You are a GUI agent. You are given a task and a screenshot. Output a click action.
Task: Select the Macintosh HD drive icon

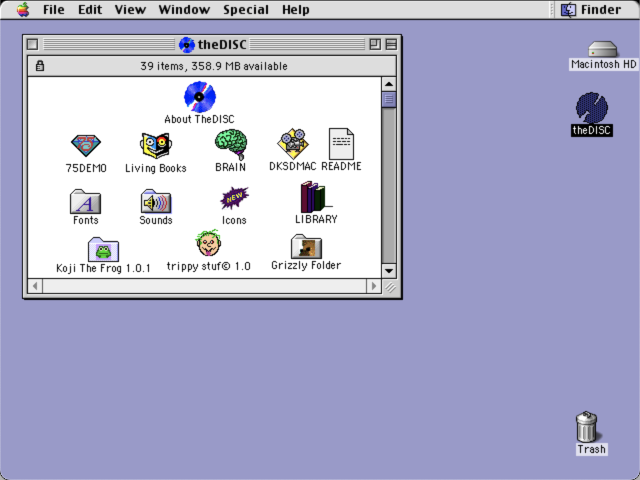[602, 49]
